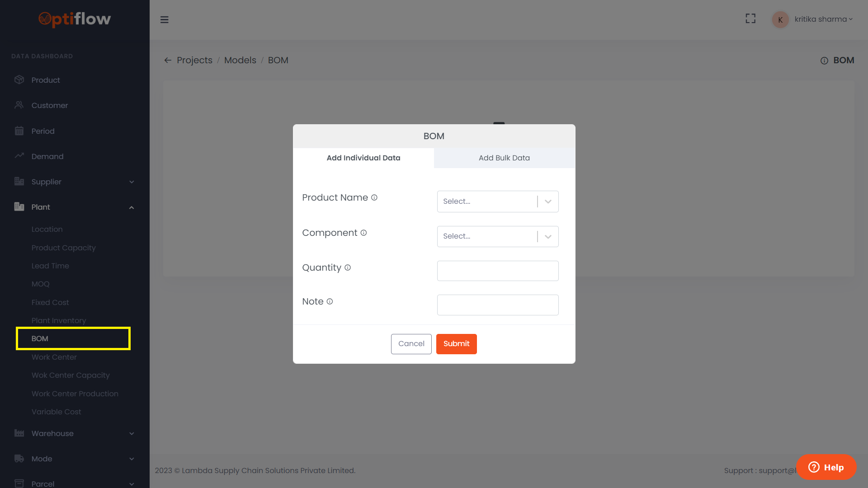Toggle fullscreen mode icon
868x488 pixels.
click(750, 19)
